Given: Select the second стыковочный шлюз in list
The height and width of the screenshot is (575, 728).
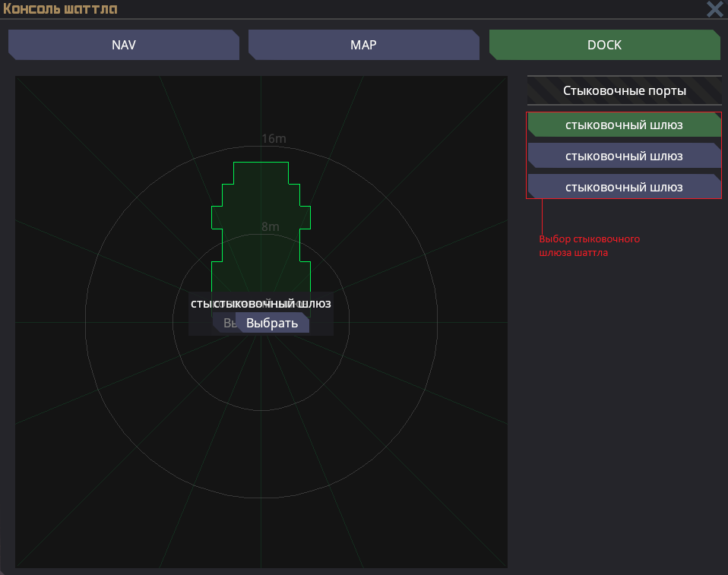Looking at the screenshot, I should click(624, 156).
